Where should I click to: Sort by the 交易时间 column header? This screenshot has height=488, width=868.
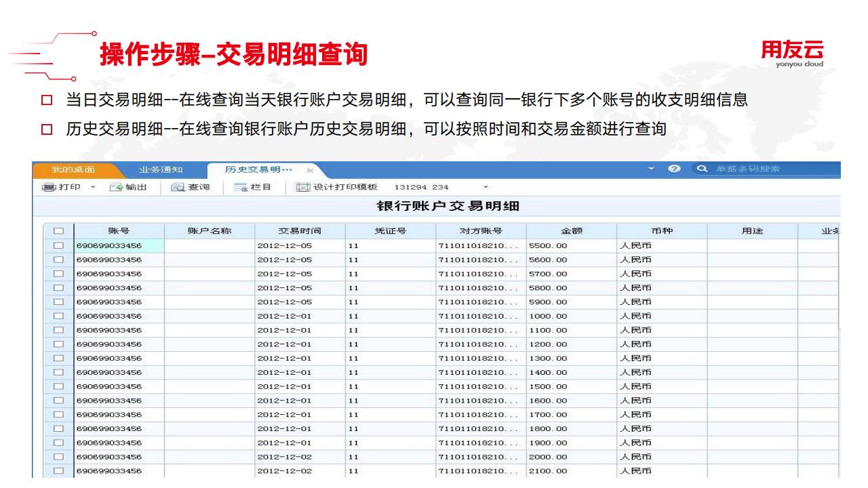pyautogui.click(x=300, y=231)
